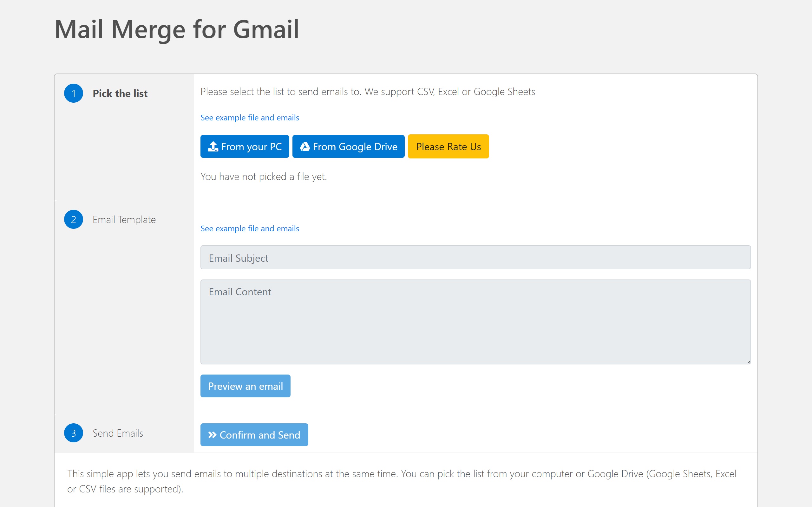This screenshot has height=507, width=812.
Task: Open example link under Email Template section
Action: click(250, 229)
